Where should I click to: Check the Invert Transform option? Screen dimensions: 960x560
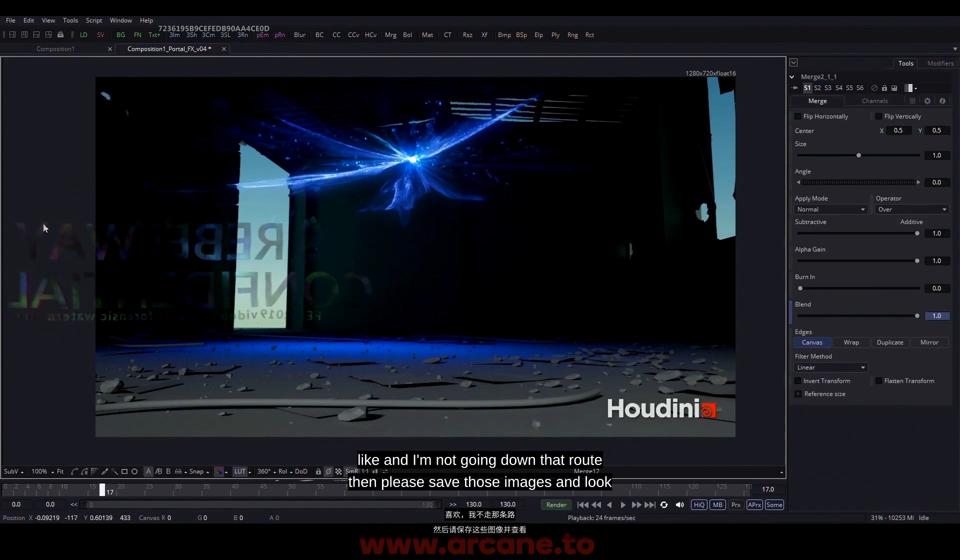tap(798, 381)
